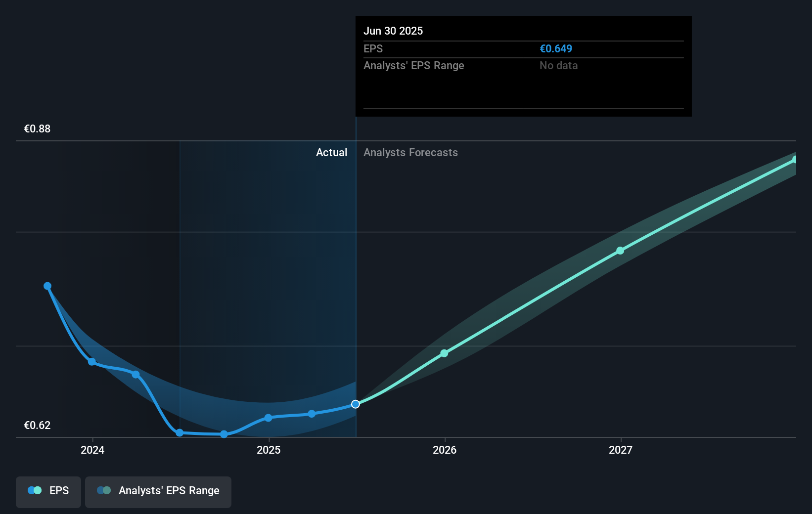Select the lowest EPS data point

(224, 435)
